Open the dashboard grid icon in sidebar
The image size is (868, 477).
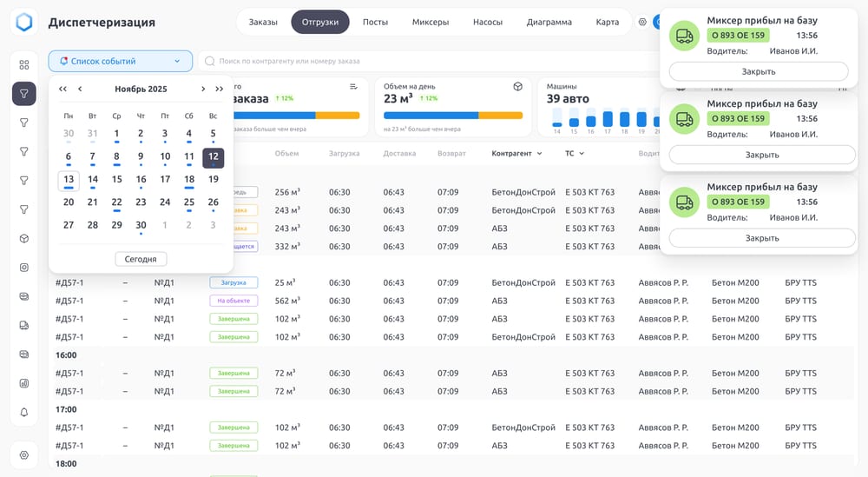[24, 64]
